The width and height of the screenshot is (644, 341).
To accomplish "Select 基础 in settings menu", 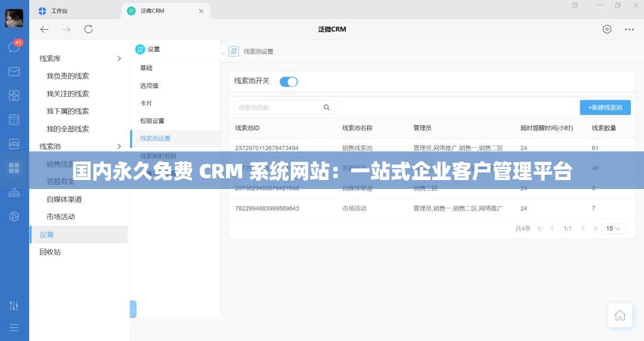I will tap(146, 68).
